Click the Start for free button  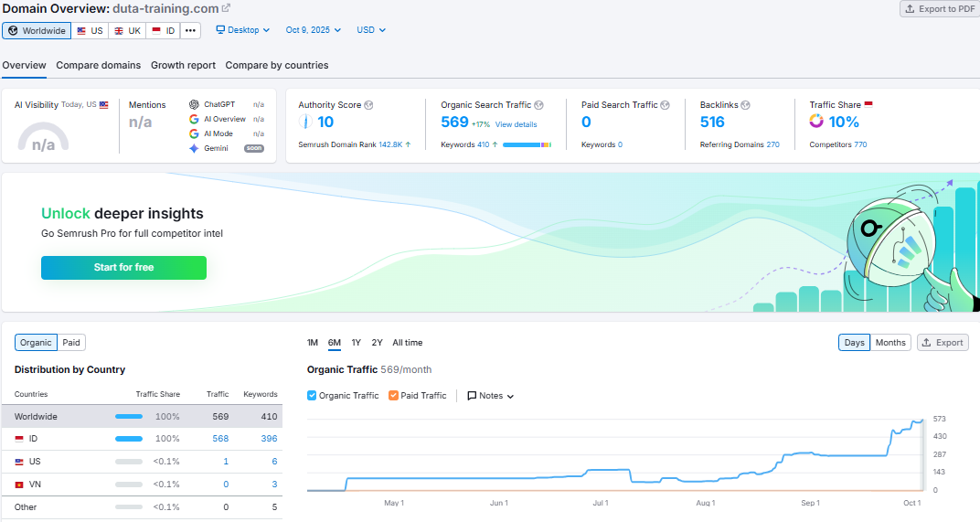[x=123, y=268]
